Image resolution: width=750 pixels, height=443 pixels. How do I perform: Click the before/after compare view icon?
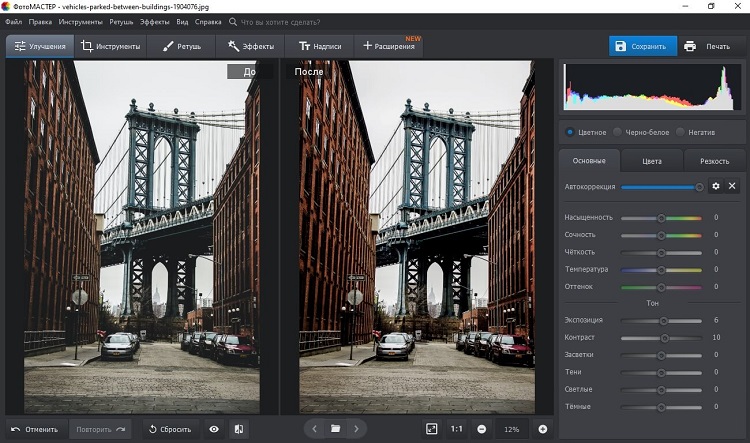point(240,429)
